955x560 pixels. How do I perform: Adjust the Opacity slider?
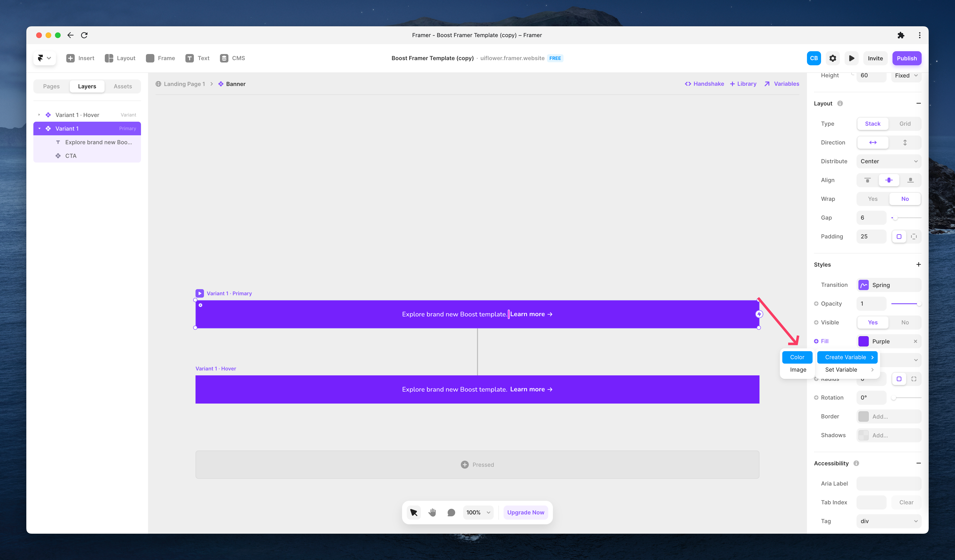tap(906, 304)
